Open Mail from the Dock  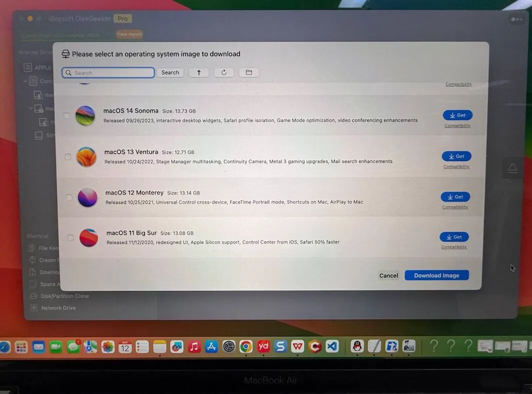38,347
